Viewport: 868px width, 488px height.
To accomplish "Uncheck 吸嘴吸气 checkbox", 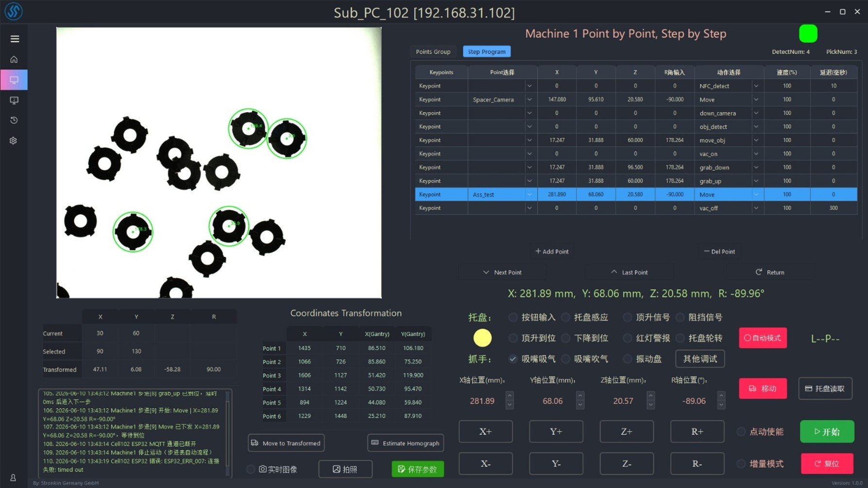I will tap(512, 359).
